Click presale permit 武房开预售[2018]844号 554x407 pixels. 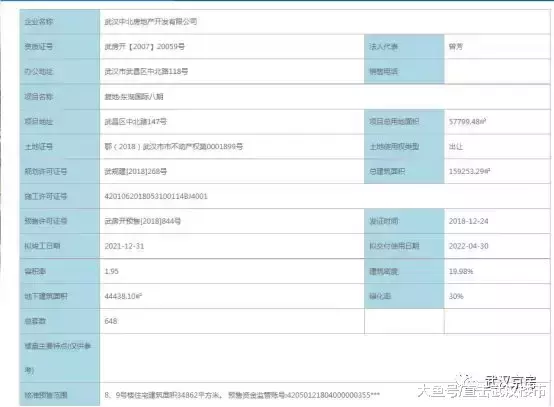point(143,221)
